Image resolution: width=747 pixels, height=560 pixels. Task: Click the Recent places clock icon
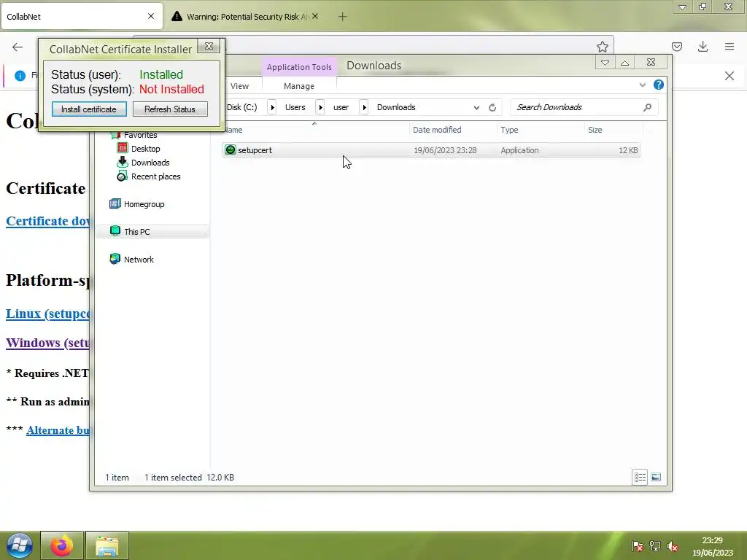click(122, 176)
